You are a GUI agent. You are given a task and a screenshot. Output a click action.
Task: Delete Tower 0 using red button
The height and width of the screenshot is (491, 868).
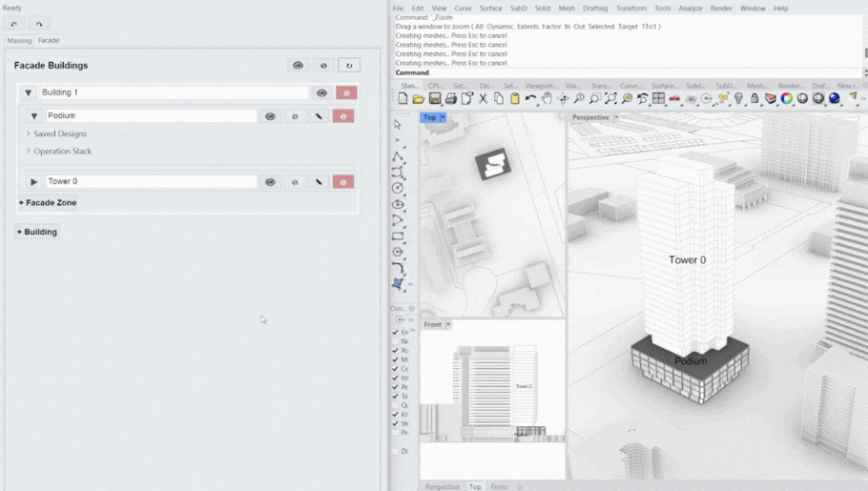pyautogui.click(x=343, y=182)
